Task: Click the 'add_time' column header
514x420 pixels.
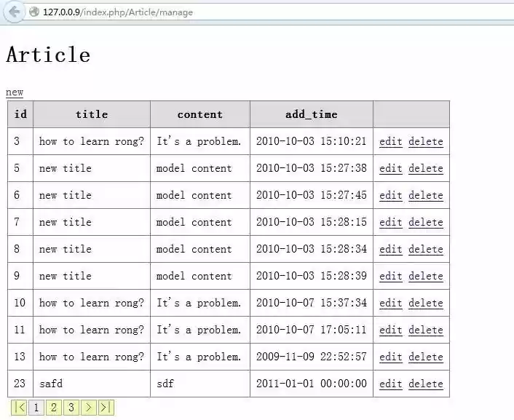Action: [x=312, y=114]
